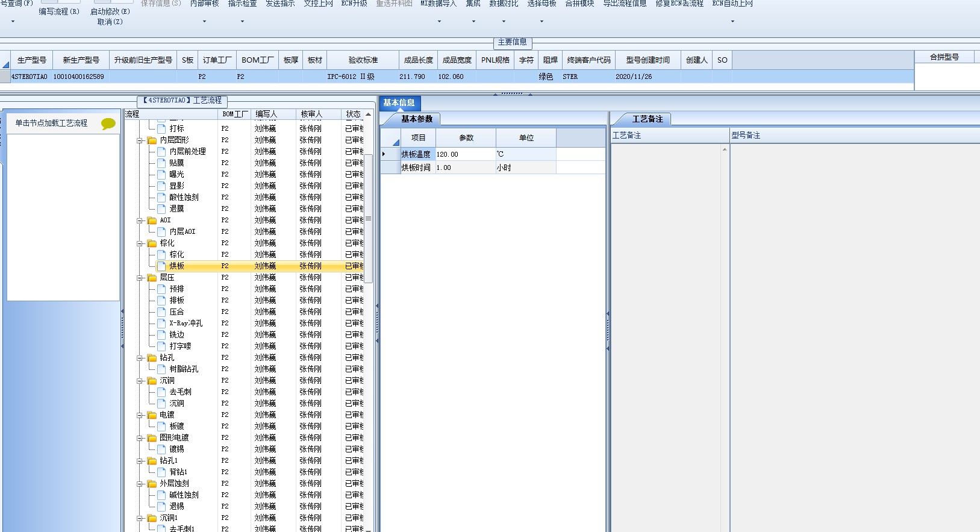Click the 烘板时间 value cell 1.00
This screenshot has width=980, height=532.
coord(464,167)
